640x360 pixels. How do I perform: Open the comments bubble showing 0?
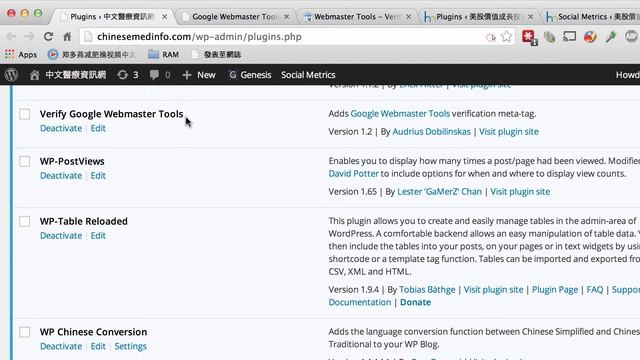pos(160,75)
